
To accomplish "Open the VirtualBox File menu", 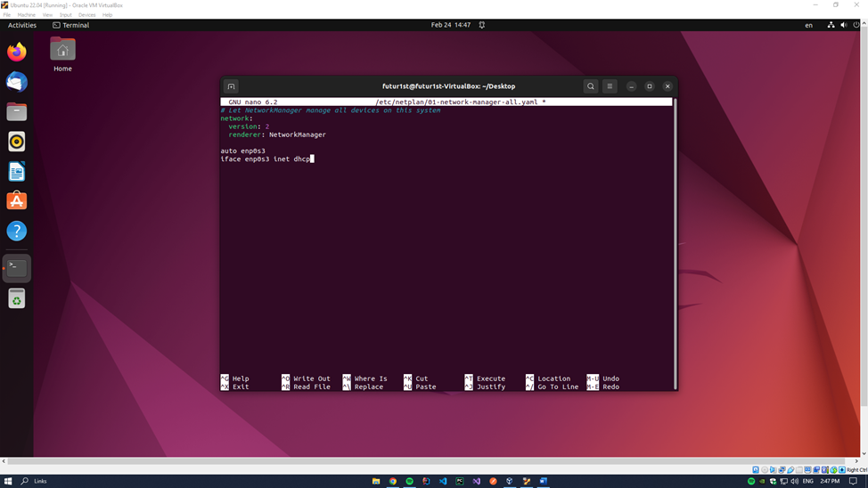I will pos(6,15).
